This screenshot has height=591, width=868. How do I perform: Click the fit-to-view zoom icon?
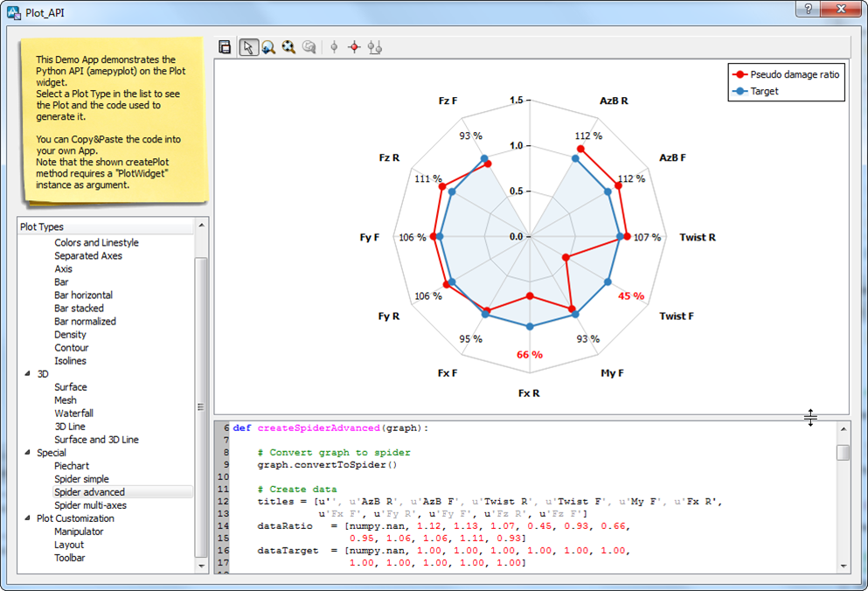(288, 47)
